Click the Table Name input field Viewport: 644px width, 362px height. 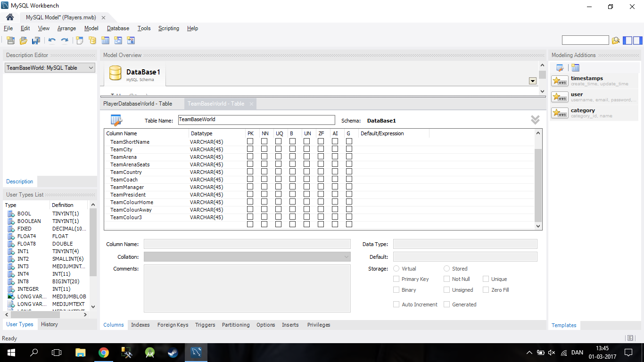click(256, 120)
